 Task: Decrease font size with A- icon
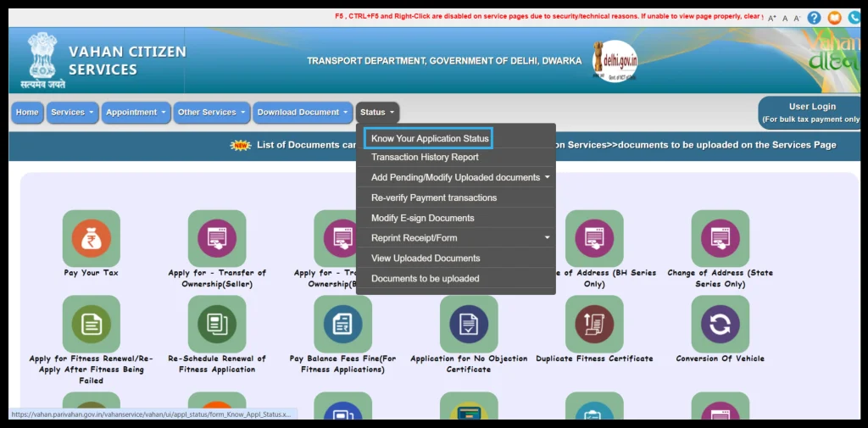[797, 19]
